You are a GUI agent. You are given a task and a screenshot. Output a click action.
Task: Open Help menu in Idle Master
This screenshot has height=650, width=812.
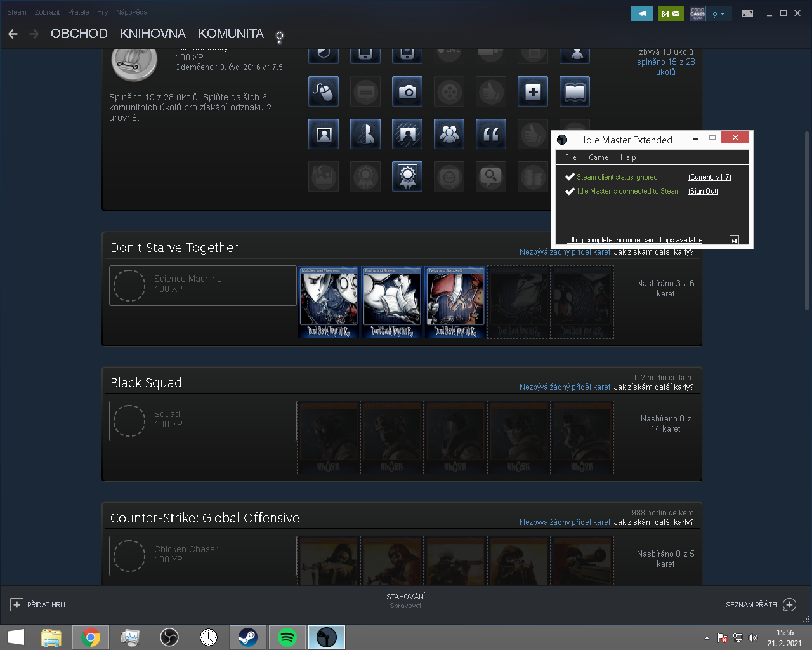tap(628, 157)
